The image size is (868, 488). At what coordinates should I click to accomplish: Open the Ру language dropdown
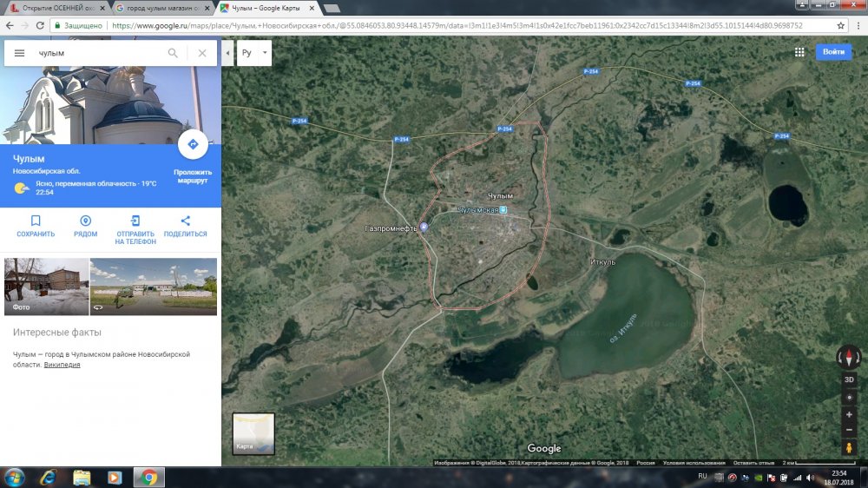click(255, 53)
